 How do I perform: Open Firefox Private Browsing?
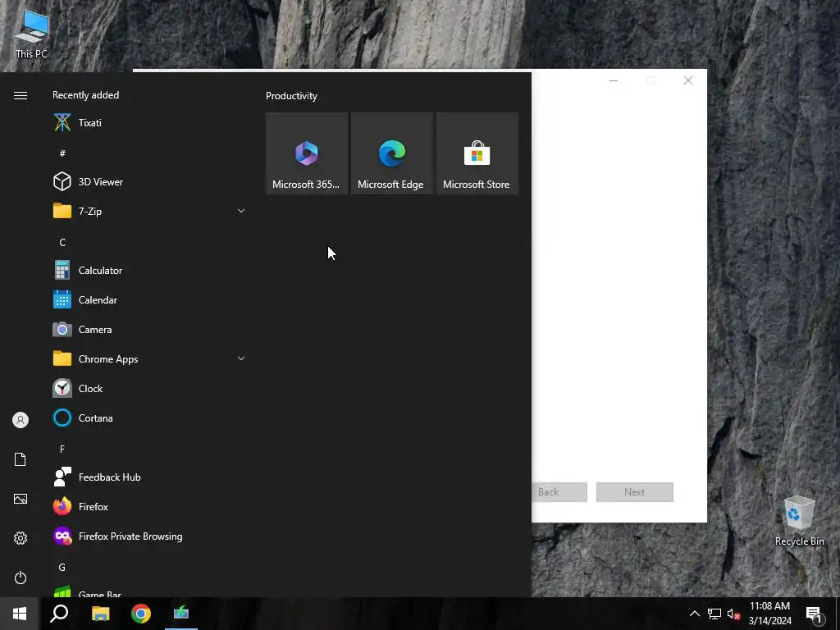point(149,536)
